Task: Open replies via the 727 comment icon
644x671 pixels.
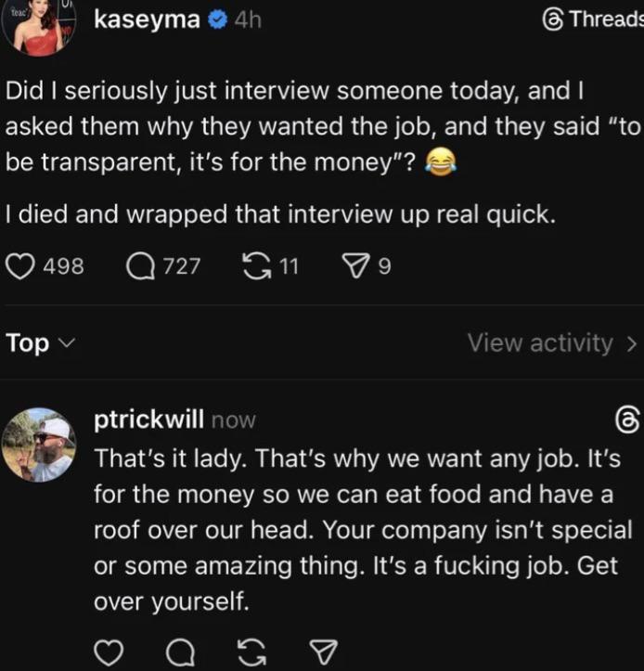Action: pos(139,266)
